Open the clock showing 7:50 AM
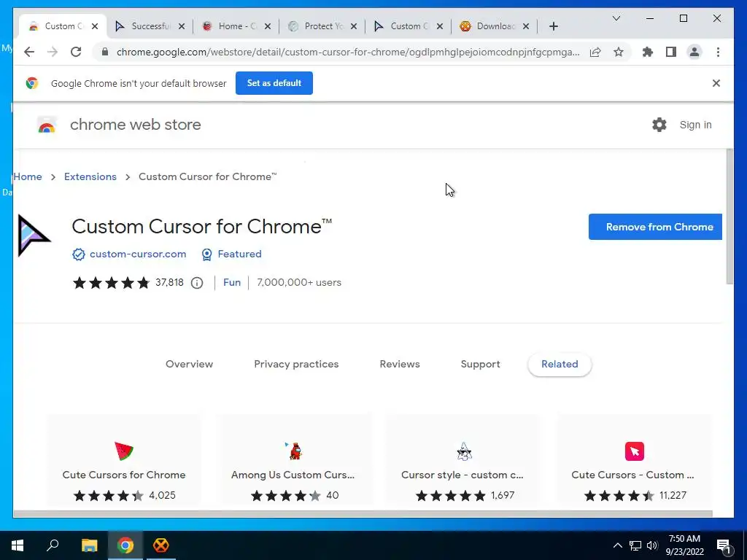The height and width of the screenshot is (560, 747). pyautogui.click(x=684, y=545)
